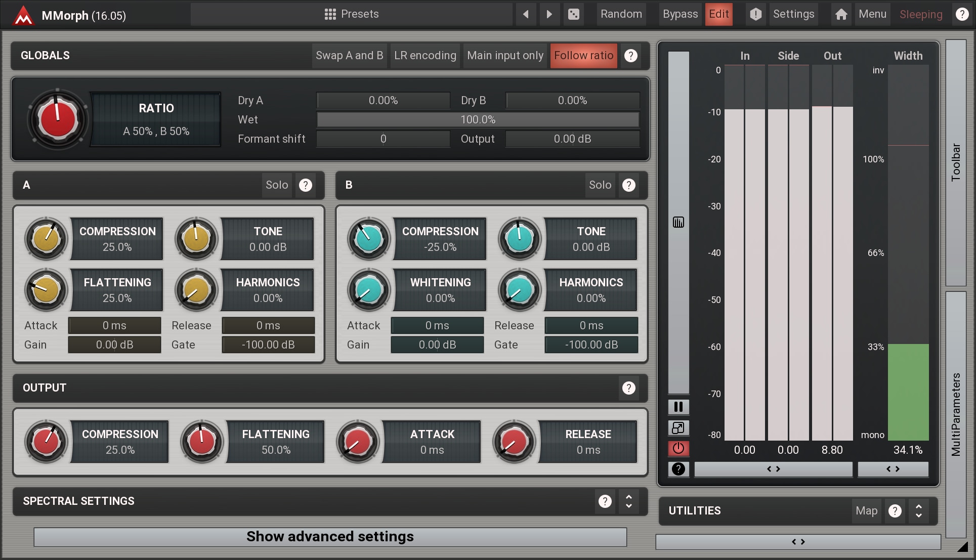Click B Whitening teal knob

pyautogui.click(x=369, y=290)
